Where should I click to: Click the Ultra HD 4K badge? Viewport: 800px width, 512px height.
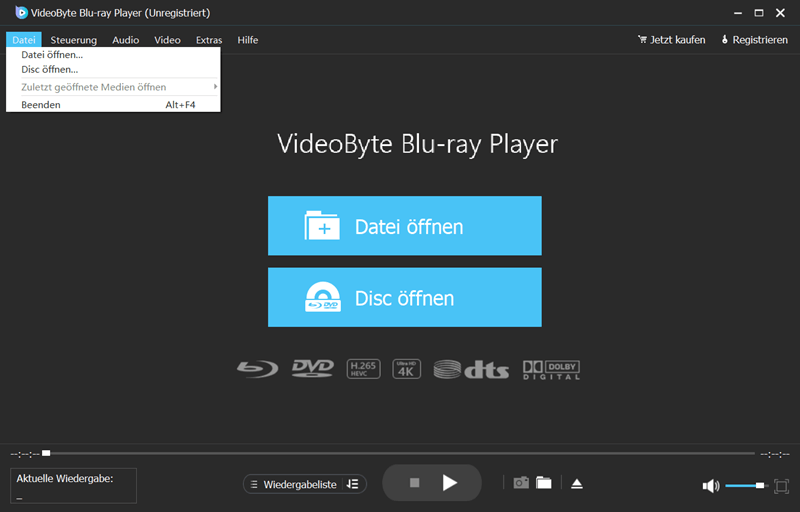coord(406,369)
